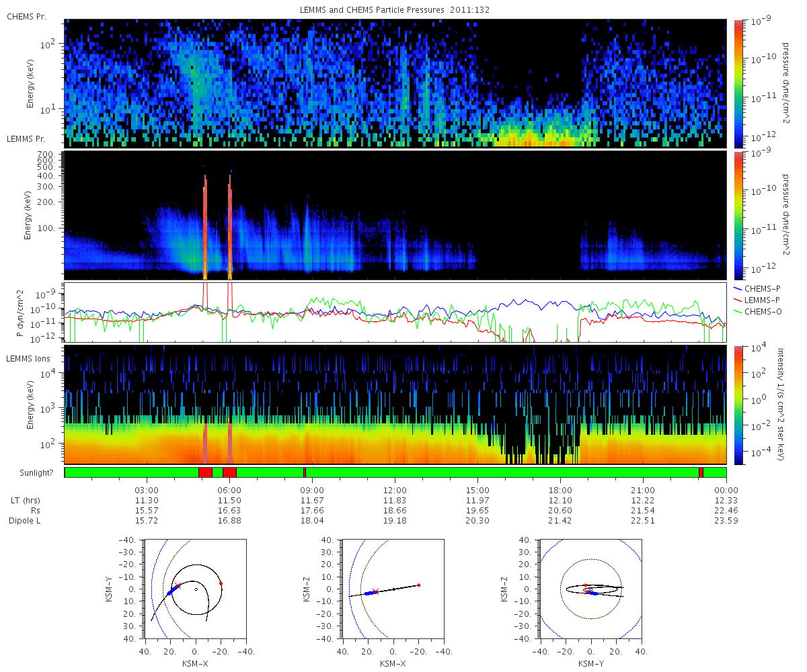
Task: Click the 15:00 time tick label
Action: click(x=478, y=491)
